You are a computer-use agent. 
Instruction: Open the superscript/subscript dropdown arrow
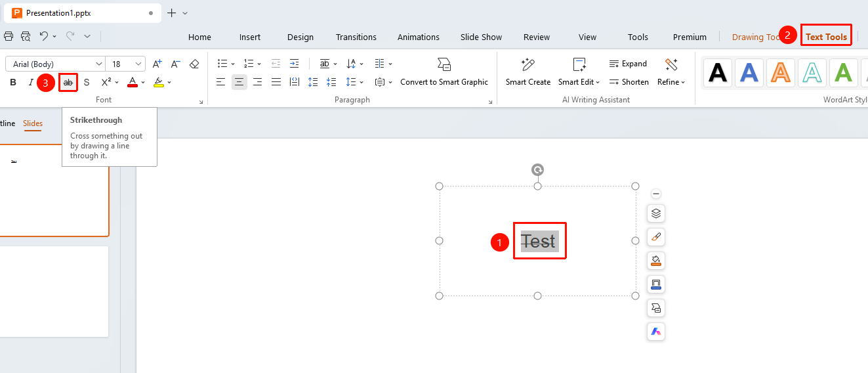[116, 82]
